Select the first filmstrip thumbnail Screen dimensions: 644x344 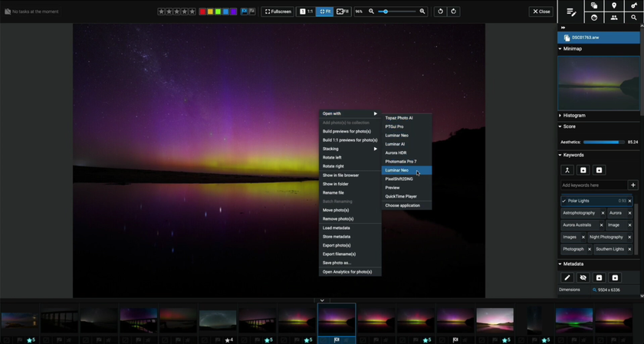coord(19,320)
